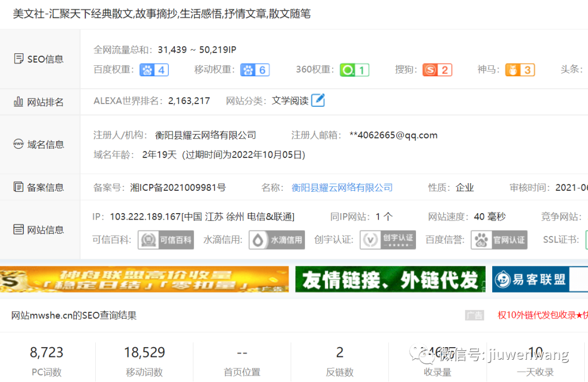Select the 网站信息 section label
Viewport: 588px width, 382px height.
coord(45,229)
